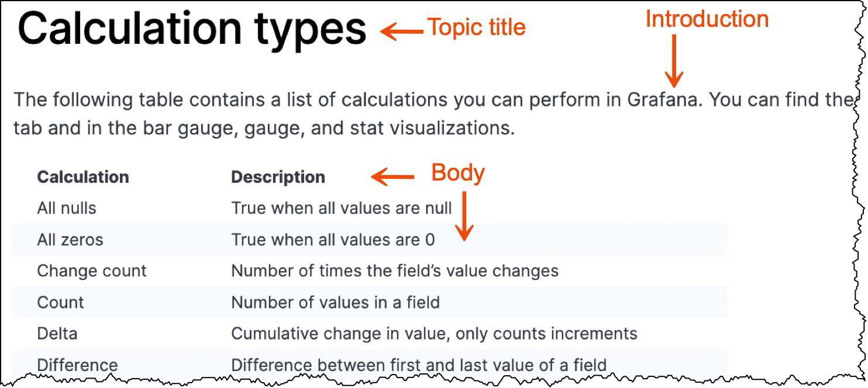Click the "True when all values are null" description
868x388 pixels.
[342, 208]
